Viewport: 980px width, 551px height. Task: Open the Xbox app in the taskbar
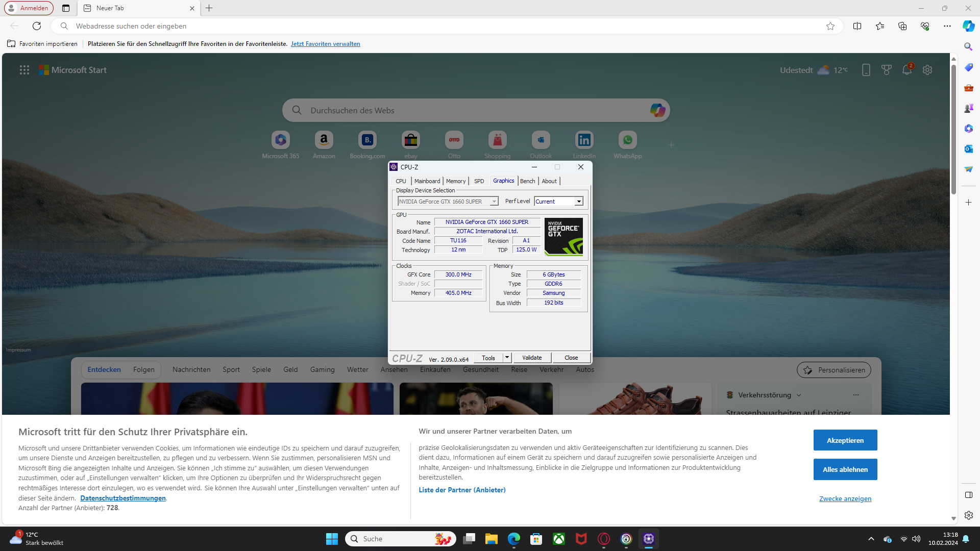point(559,539)
